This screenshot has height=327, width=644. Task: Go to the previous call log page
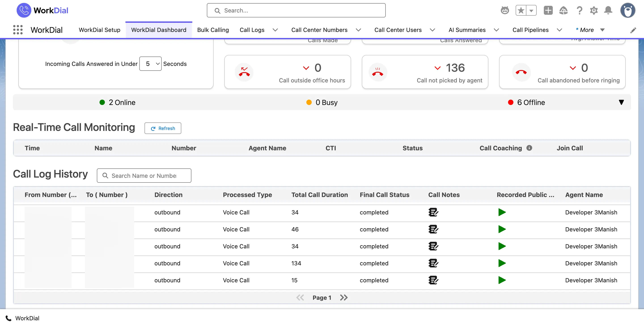click(300, 298)
